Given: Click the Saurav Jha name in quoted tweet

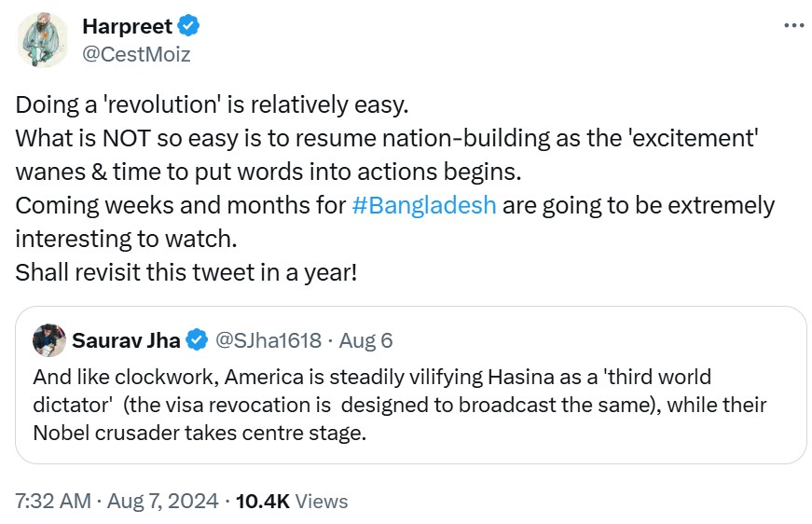Looking at the screenshot, I should point(127,340).
